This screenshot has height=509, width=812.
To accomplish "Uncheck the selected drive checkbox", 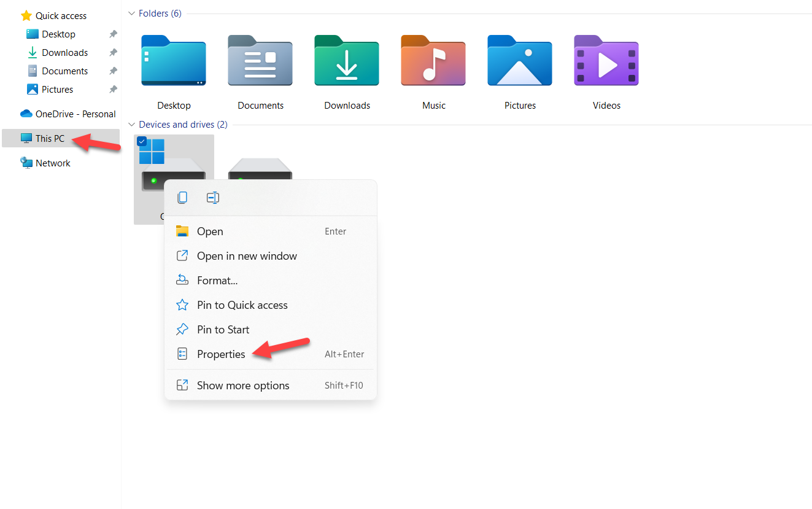I will tap(142, 141).
